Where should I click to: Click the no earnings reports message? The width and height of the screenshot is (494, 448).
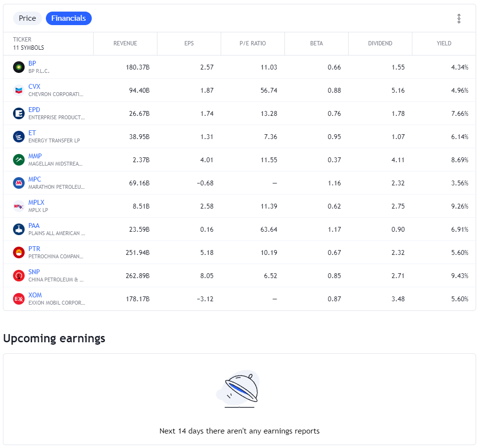(x=240, y=431)
